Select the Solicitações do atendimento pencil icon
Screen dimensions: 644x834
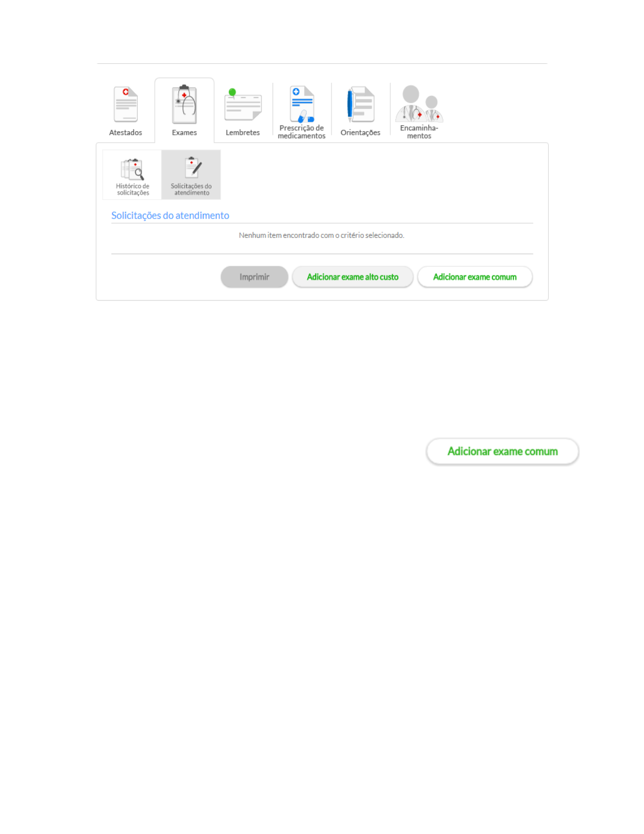point(193,167)
